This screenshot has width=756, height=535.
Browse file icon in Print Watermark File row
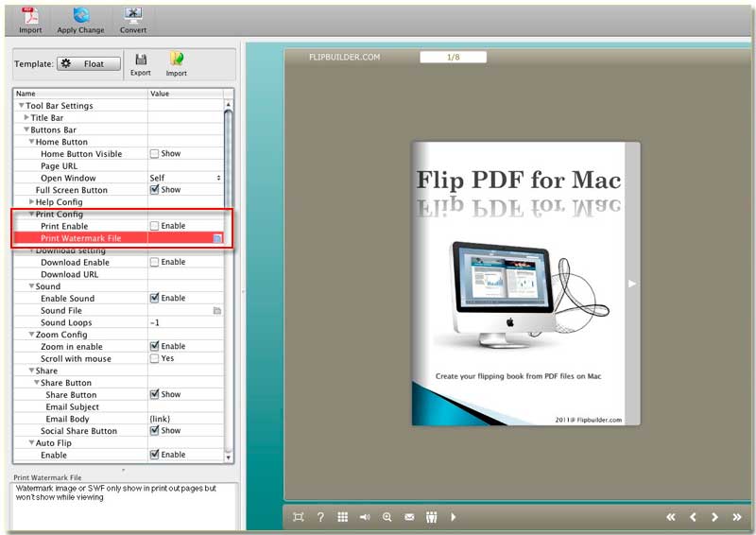217,238
